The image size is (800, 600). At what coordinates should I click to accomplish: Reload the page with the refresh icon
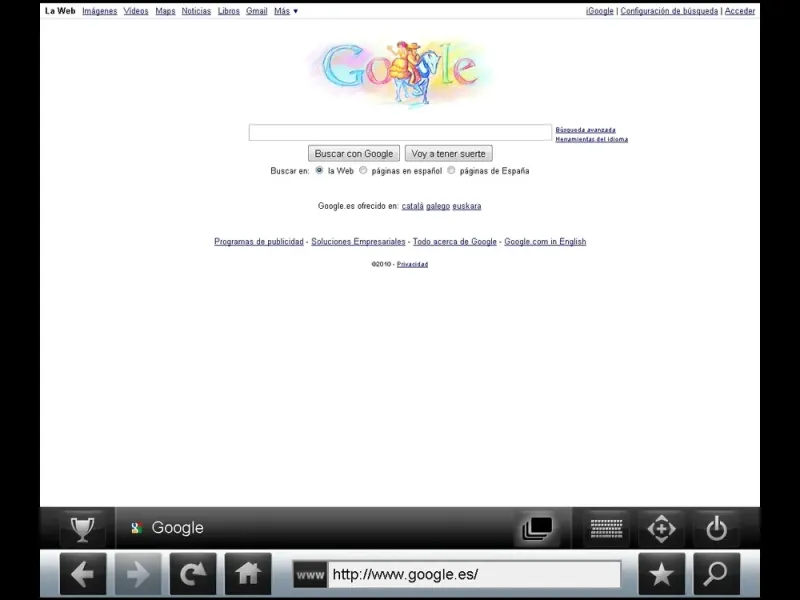click(193, 574)
